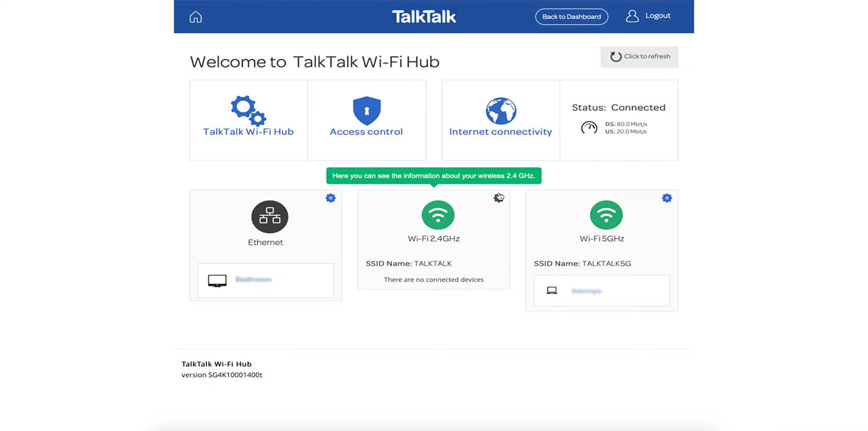Click the dark Ethernet network icon

tap(270, 217)
